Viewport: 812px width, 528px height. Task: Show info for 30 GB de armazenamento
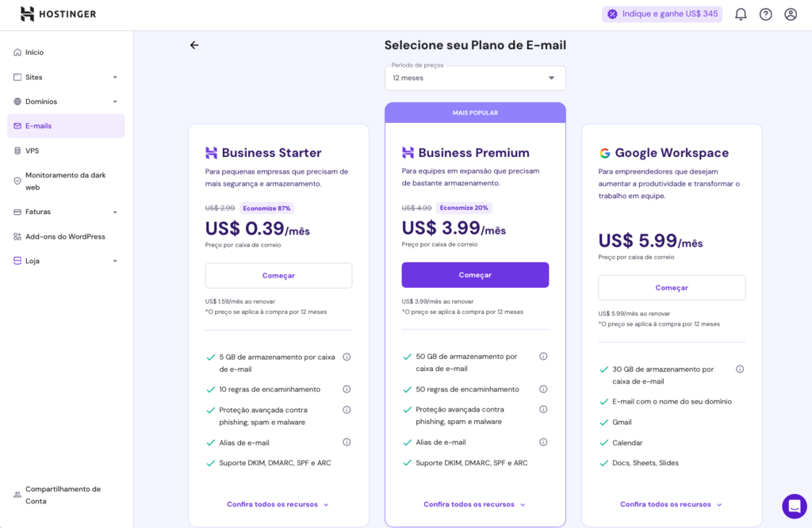(x=740, y=369)
